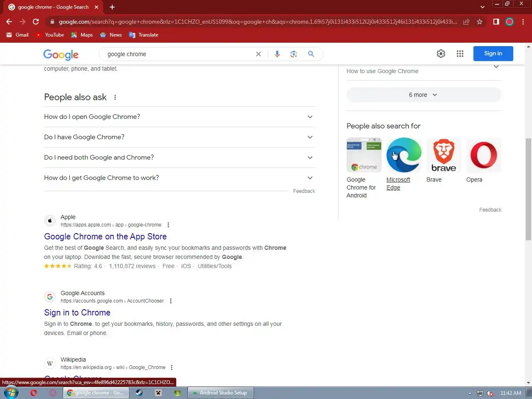Screen dimensions: 532x399
Task: Expand the "6 more" button
Action: click(424, 95)
